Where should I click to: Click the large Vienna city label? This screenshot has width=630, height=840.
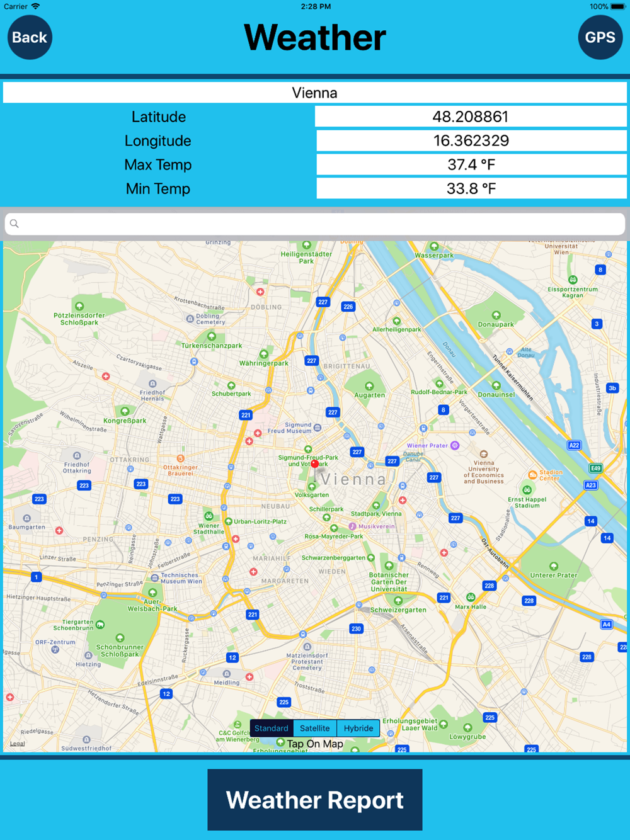tap(353, 479)
